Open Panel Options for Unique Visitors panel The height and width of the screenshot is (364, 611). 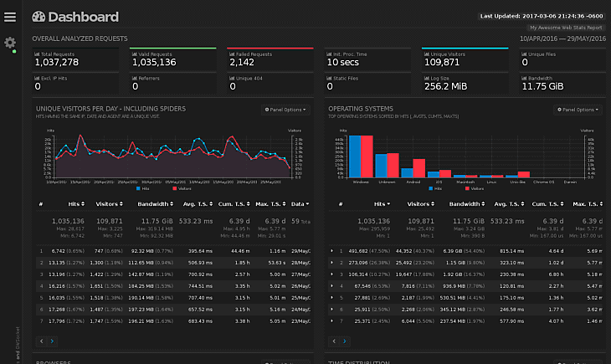[285, 110]
